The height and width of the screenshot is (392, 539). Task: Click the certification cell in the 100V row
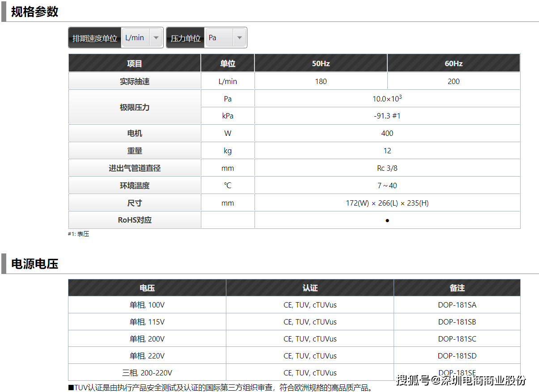click(310, 305)
